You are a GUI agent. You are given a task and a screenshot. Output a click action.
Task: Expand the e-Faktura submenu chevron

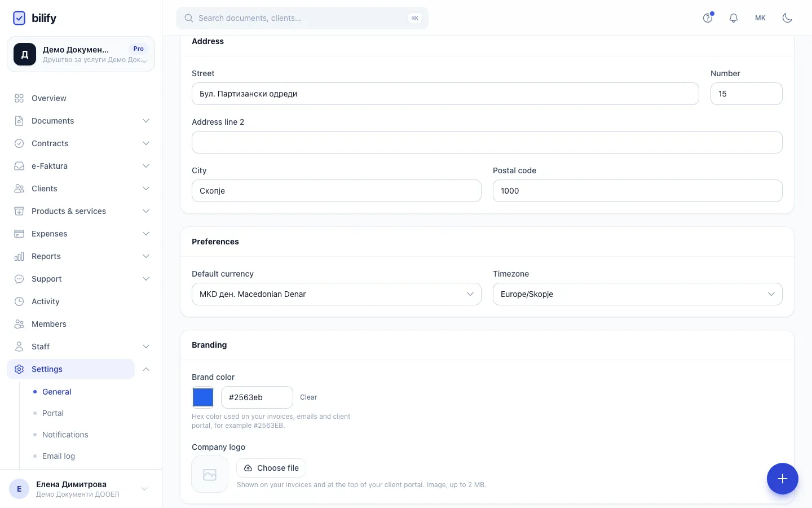pyautogui.click(x=146, y=166)
